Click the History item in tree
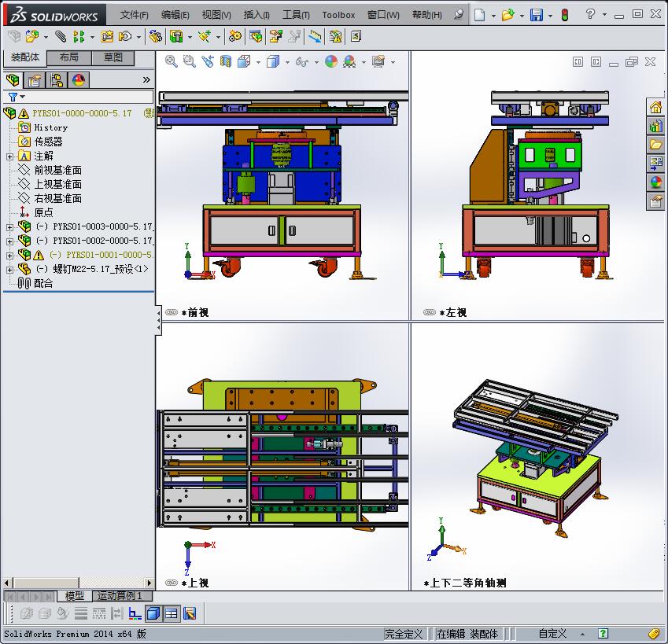Screen dimensions: 668x644 50,127
